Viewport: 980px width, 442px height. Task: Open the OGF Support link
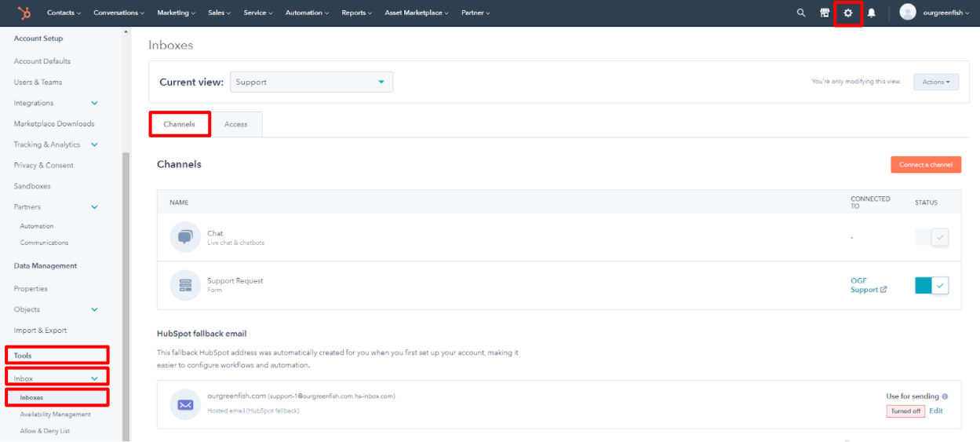pos(863,285)
